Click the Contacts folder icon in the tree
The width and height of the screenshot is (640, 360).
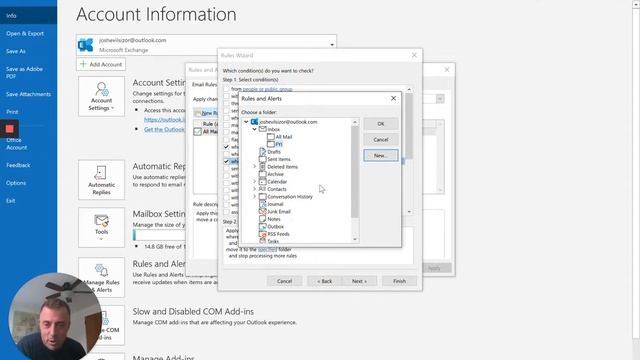(x=262, y=189)
